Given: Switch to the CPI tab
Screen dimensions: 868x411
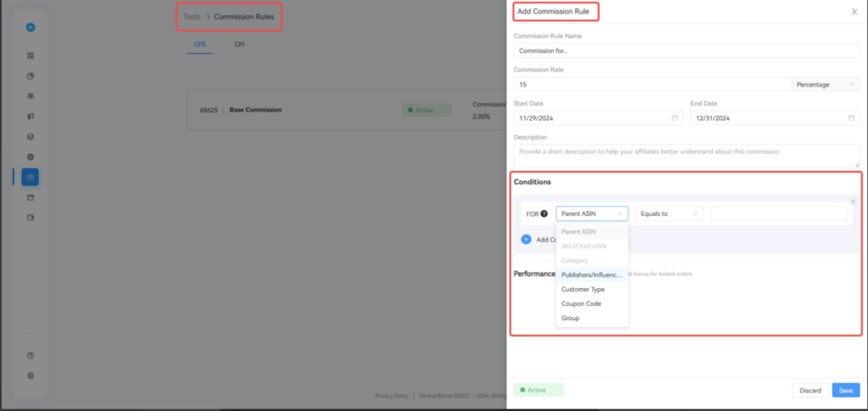Looking at the screenshot, I should (x=240, y=44).
